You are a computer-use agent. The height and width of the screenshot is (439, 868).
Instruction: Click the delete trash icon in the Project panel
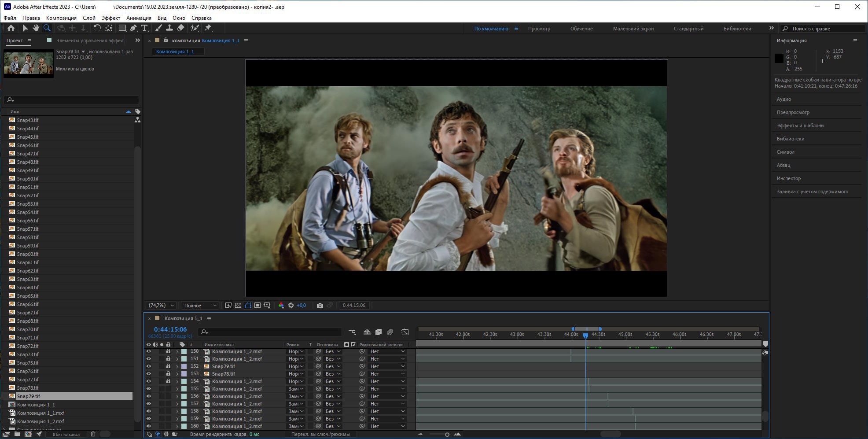click(93, 434)
